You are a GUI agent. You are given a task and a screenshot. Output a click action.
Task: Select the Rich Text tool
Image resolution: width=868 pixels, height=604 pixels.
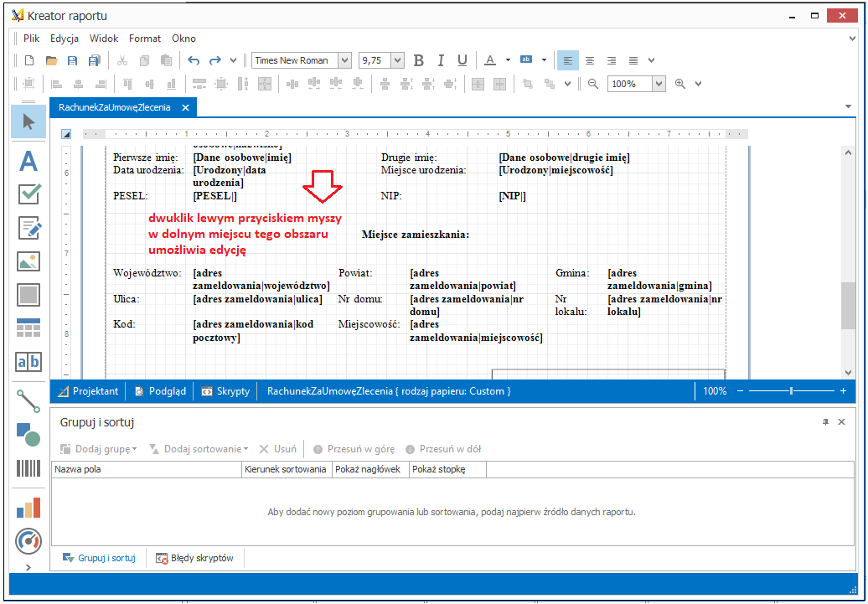coord(28,228)
